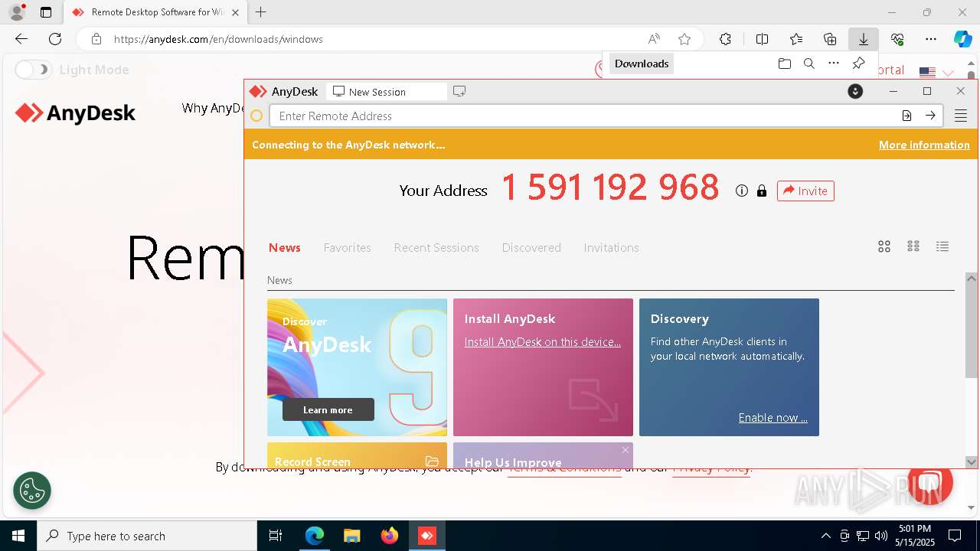The image size is (980, 551).
Task: Click Enable now link in Discovery card
Action: point(773,417)
